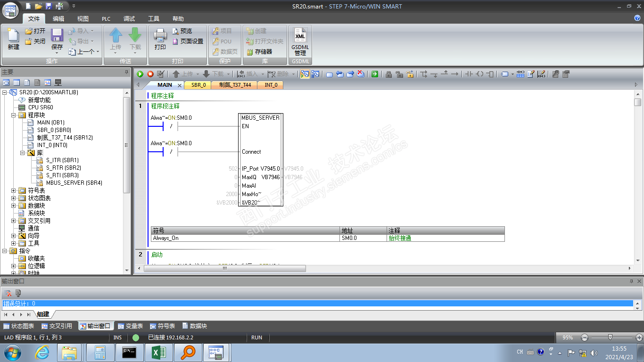
Task: Click the zoom out minus button
Action: pyautogui.click(x=585, y=337)
